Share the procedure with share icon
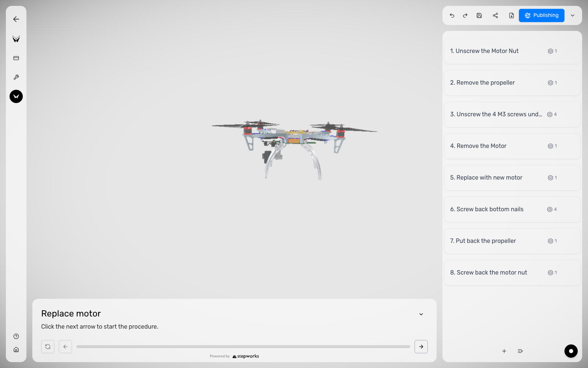588x368 pixels. pyautogui.click(x=495, y=15)
